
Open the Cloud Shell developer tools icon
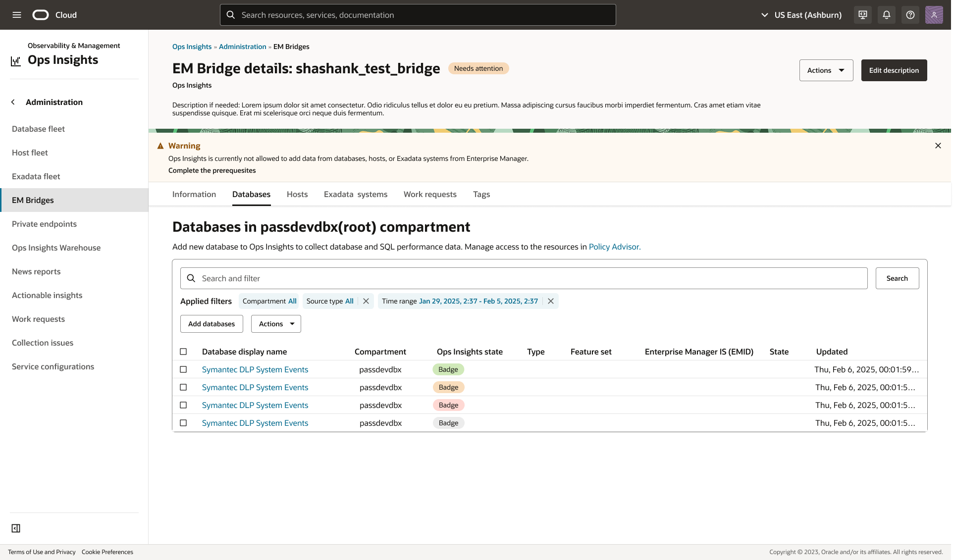click(863, 15)
